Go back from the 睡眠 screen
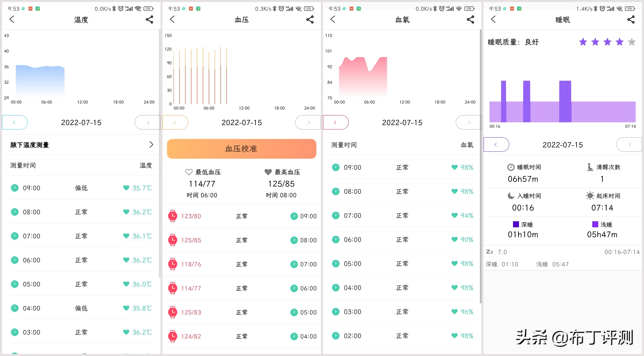 tap(493, 19)
